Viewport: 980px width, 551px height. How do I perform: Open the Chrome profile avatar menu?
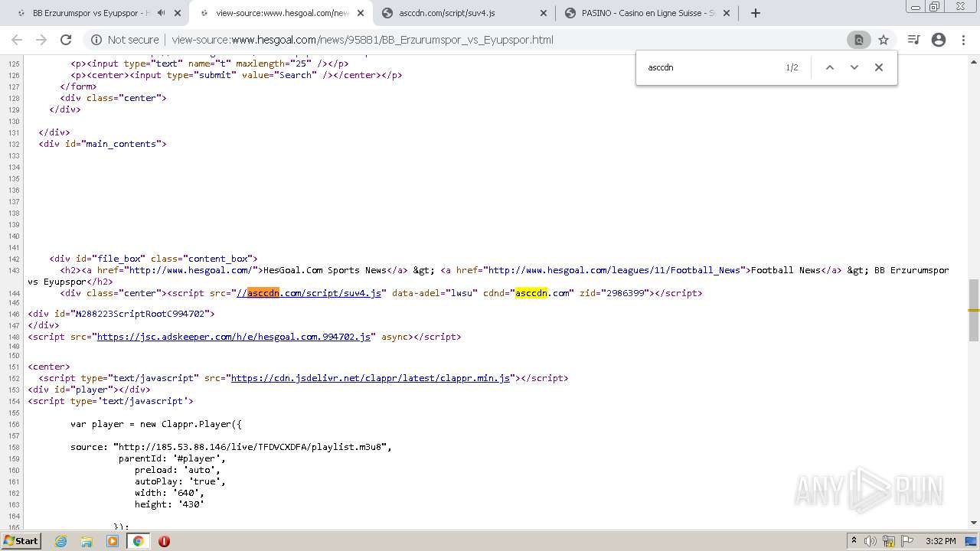pyautogui.click(x=939, y=40)
